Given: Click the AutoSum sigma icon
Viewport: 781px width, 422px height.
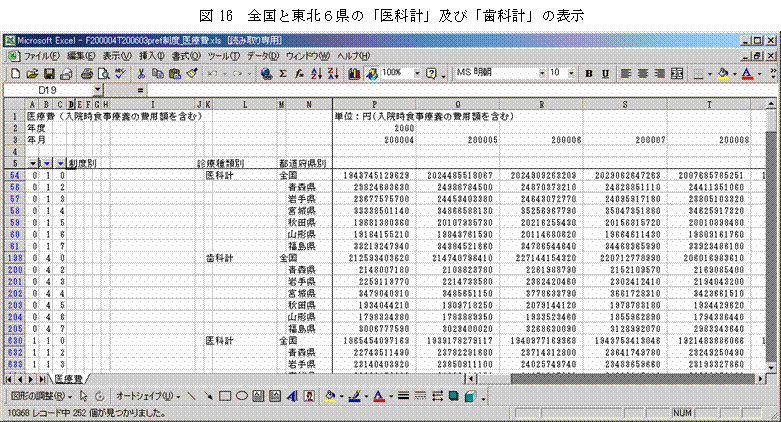Looking at the screenshot, I should pos(283,73).
